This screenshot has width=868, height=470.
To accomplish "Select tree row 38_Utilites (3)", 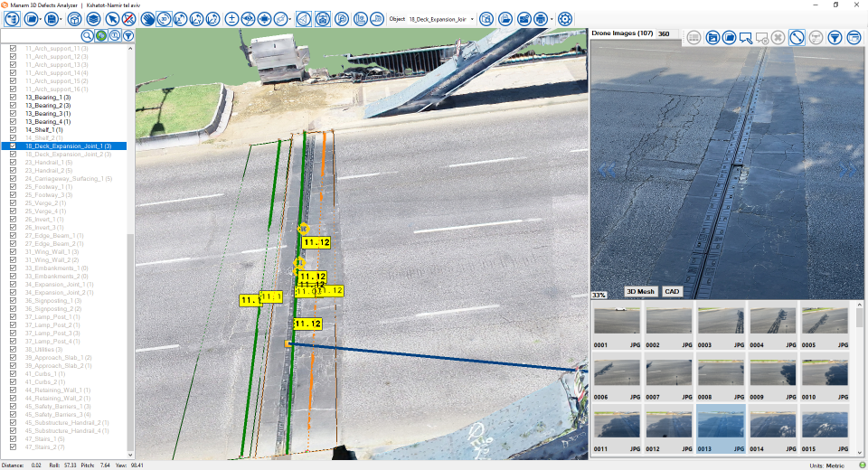I will pyautogui.click(x=43, y=349).
